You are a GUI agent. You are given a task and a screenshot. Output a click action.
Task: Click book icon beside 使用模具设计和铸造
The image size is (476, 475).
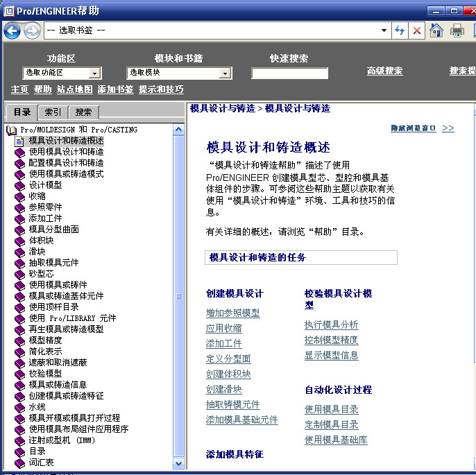pyautogui.click(x=19, y=153)
